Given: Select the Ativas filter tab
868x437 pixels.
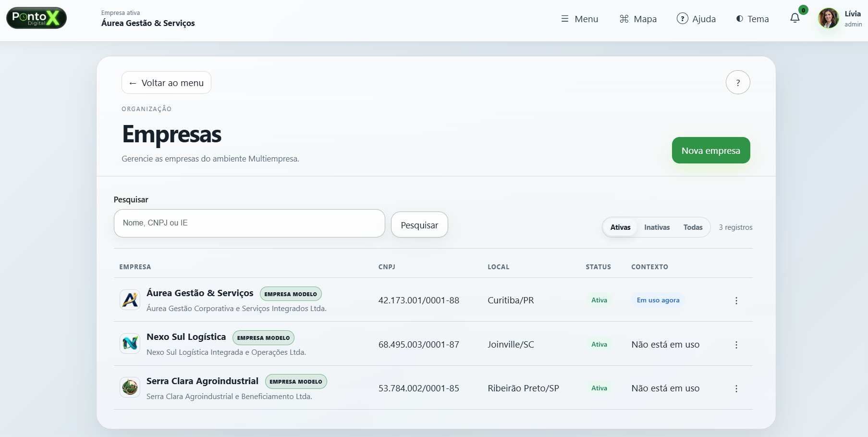Looking at the screenshot, I should point(620,227).
